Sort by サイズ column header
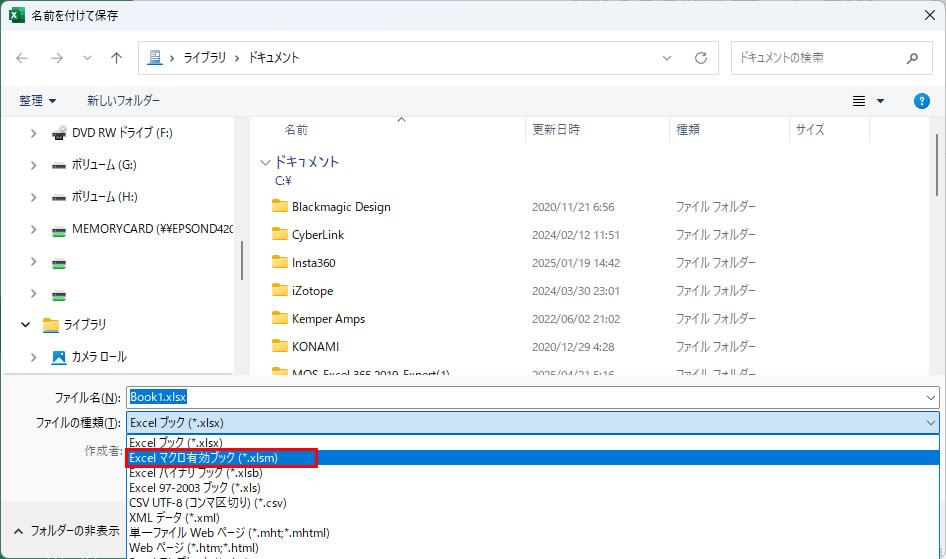The height and width of the screenshot is (559, 946). click(810, 130)
